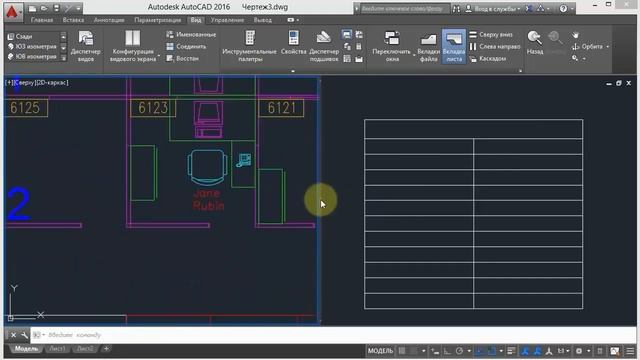Expand the quick access toolbar customize arrow
This screenshot has width=640, height=360.
point(78,8)
